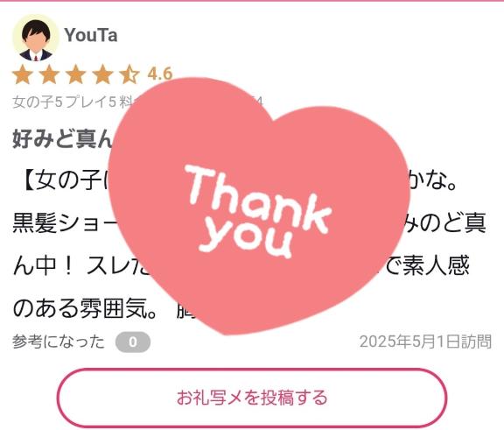Open the review title 好みど真ん

(63, 138)
